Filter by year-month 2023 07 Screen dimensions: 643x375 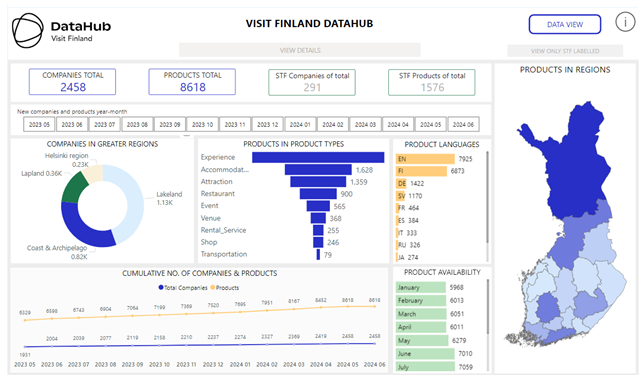(104, 124)
